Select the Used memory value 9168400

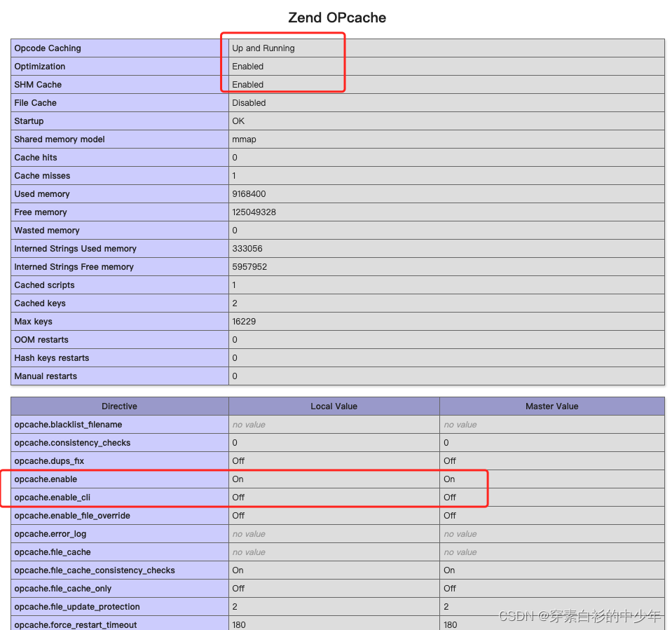pos(252,193)
